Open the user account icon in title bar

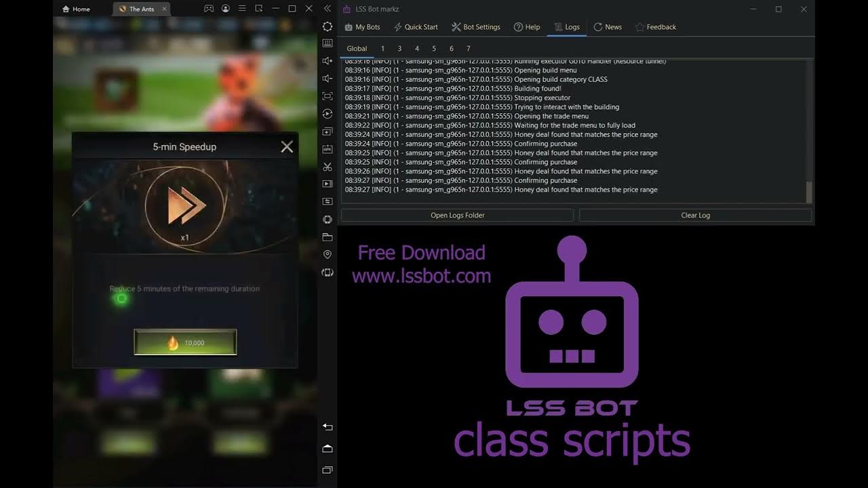225,9
